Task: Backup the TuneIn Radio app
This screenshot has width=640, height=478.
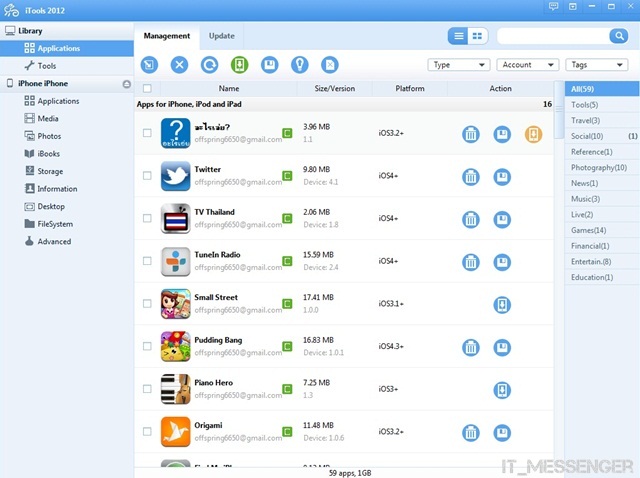Action: pyautogui.click(x=502, y=262)
